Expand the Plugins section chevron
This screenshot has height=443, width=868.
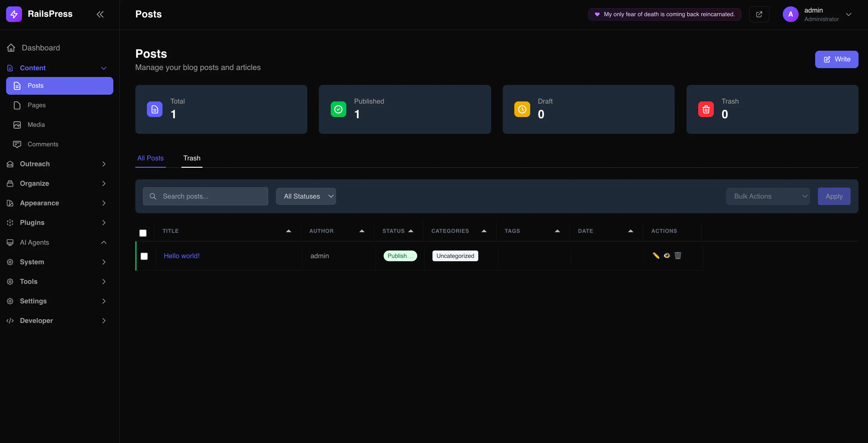click(x=104, y=222)
